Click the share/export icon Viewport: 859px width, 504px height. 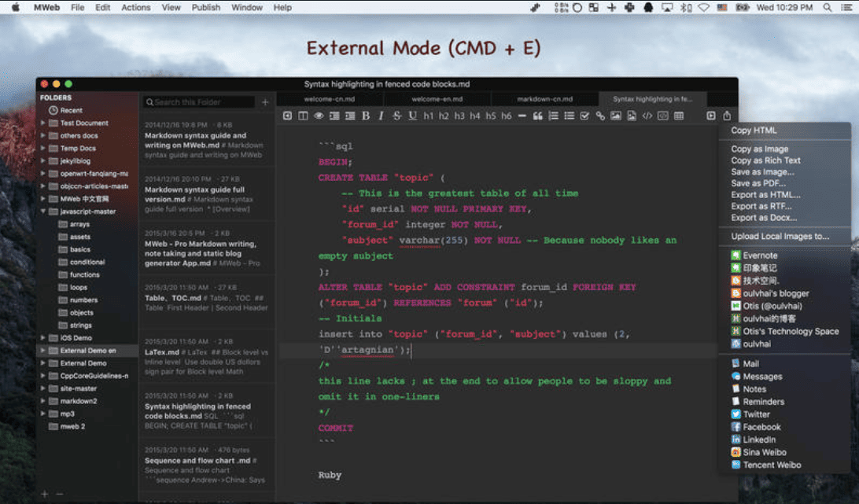pos(727,116)
